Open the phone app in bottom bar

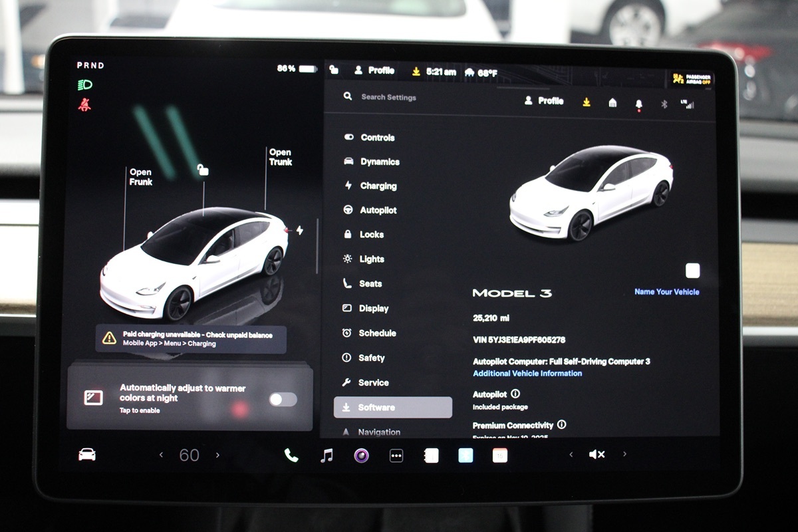[291, 455]
